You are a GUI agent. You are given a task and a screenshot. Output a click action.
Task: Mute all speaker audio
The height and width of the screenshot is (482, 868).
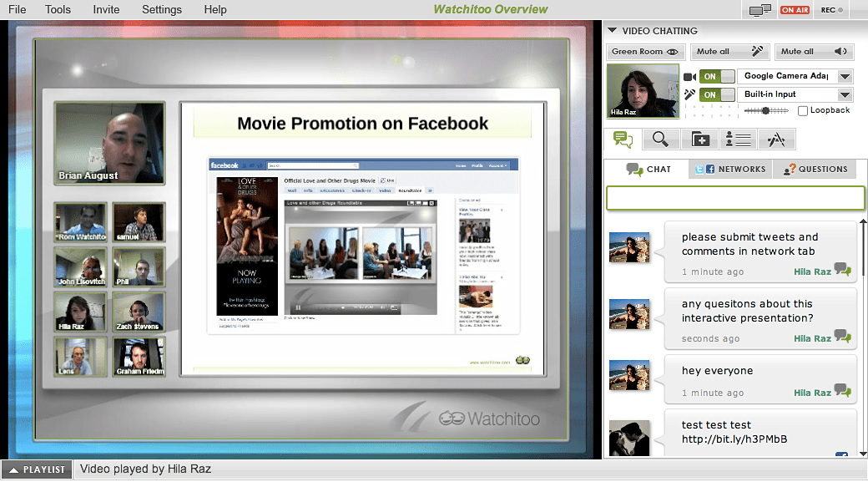814,52
